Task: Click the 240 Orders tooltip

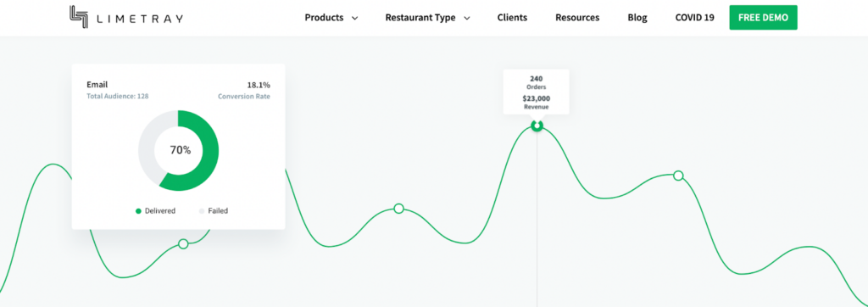Action: 536,92
